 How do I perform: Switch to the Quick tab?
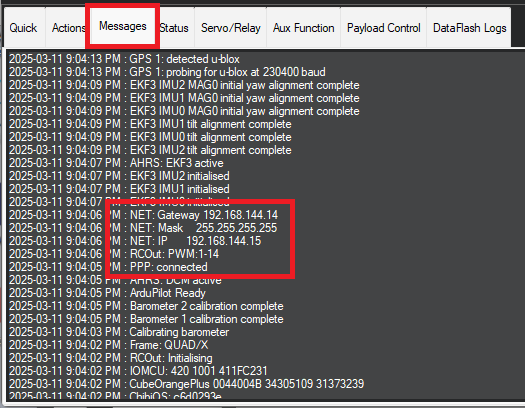tap(23, 28)
